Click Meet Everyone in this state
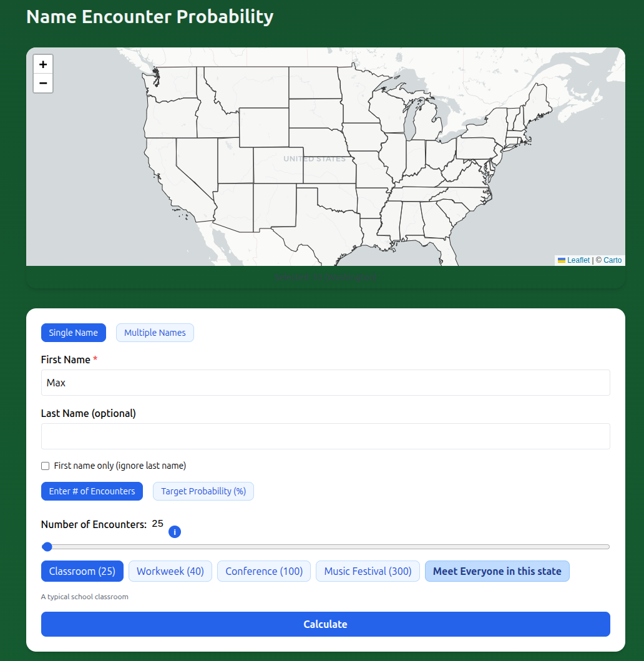644x661 pixels. pos(497,570)
